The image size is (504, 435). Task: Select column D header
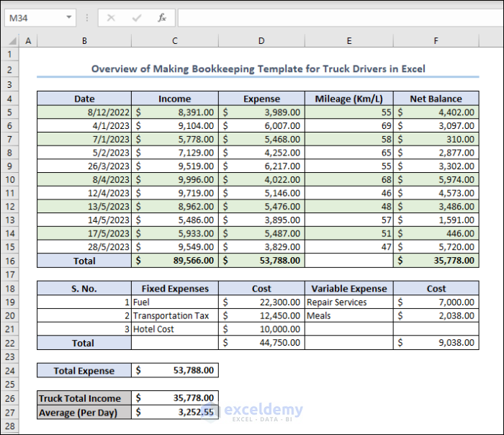[261, 41]
